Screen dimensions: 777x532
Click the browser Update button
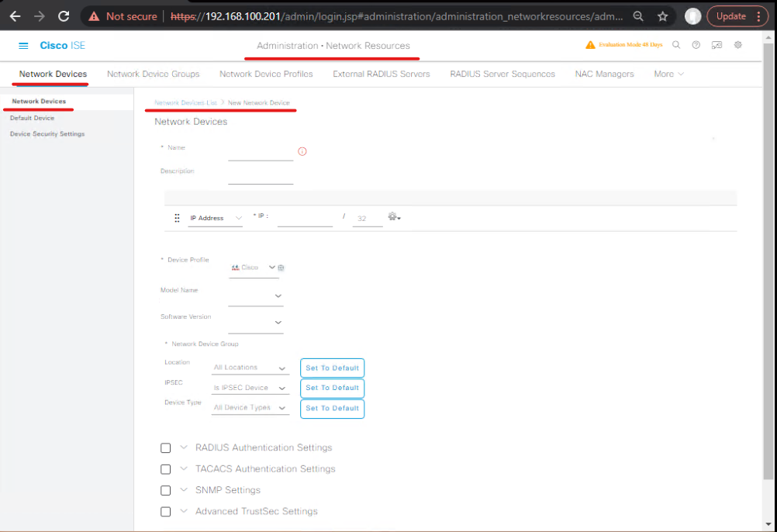point(731,16)
